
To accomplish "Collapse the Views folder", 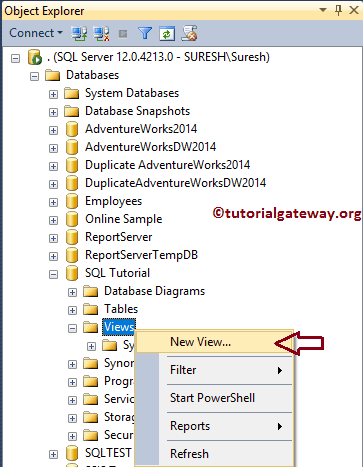I will pyautogui.click(x=72, y=329).
